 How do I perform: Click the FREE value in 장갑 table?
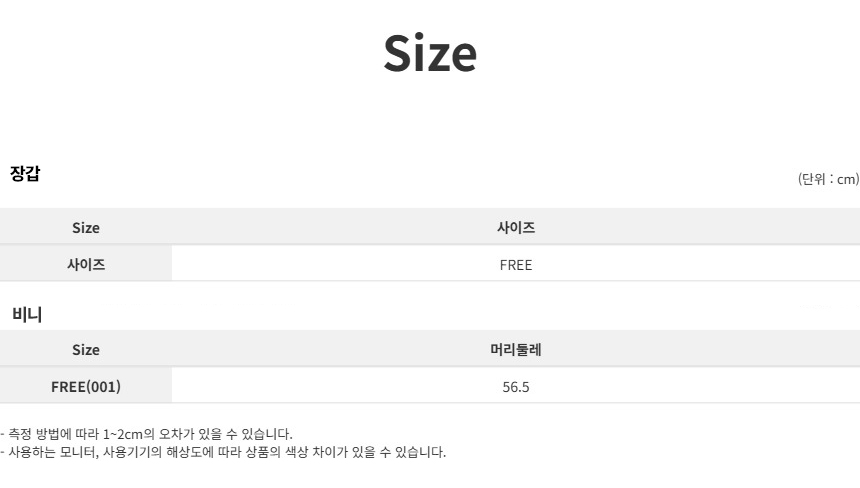(x=516, y=265)
